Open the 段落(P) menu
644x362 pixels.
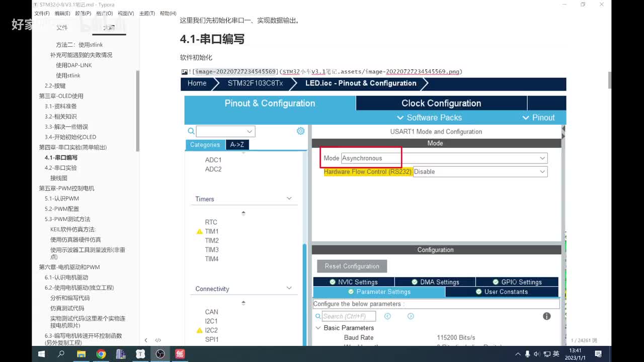(84, 14)
